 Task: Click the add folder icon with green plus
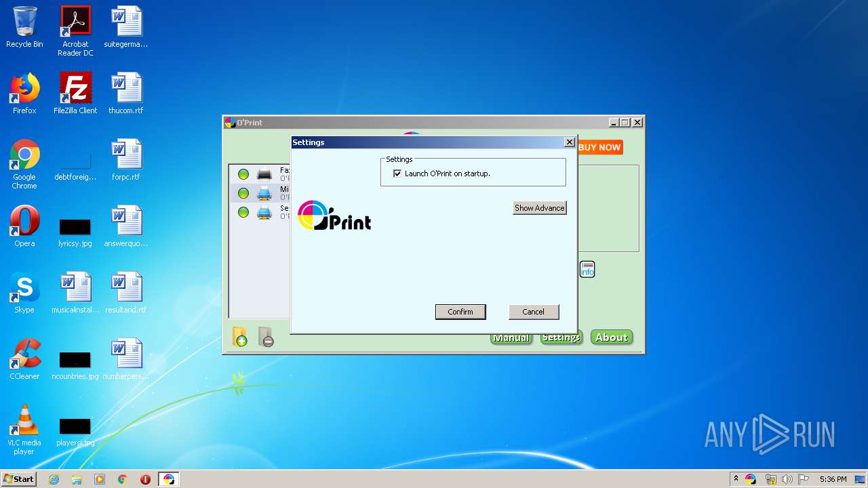click(240, 337)
